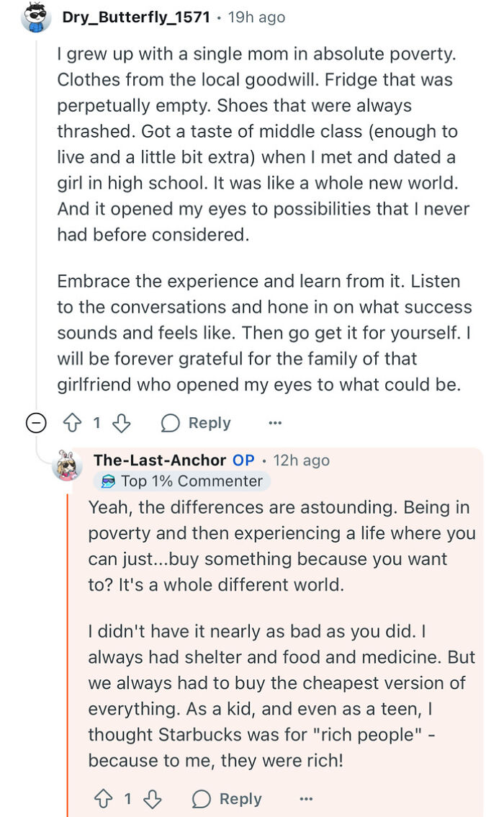Open the 12h ago comment permalink
Image resolution: width=504 pixels, height=817 pixels.
tap(300, 460)
